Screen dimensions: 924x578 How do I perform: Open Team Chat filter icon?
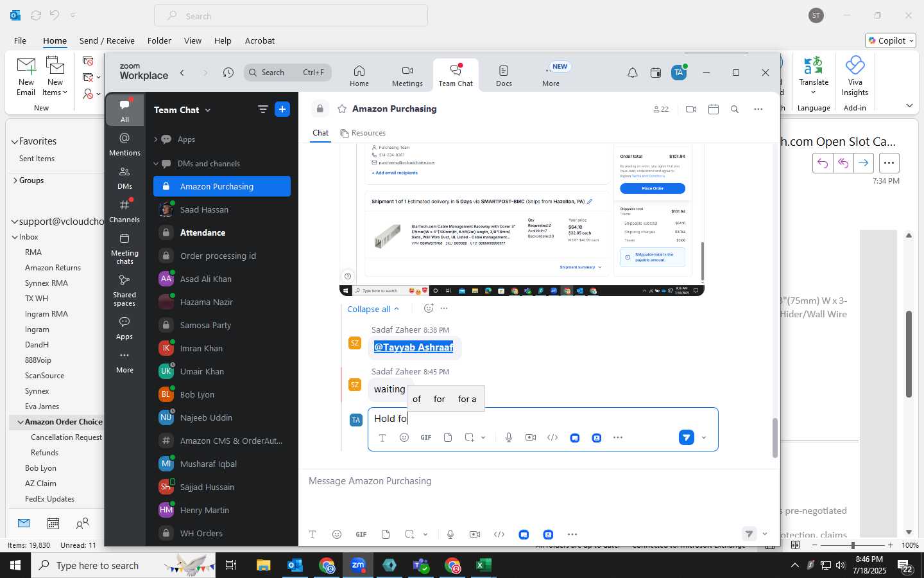click(262, 109)
